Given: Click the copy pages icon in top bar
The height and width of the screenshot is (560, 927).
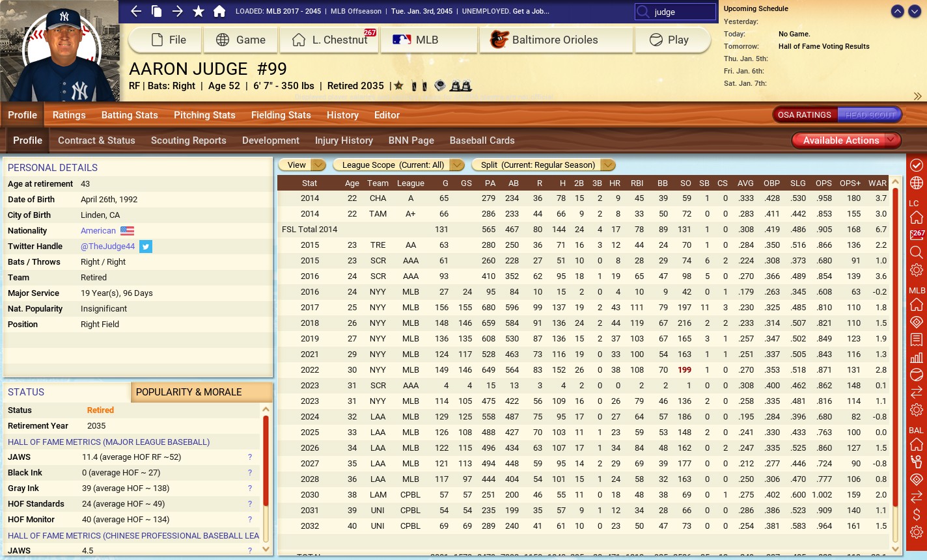Looking at the screenshot, I should (156, 11).
